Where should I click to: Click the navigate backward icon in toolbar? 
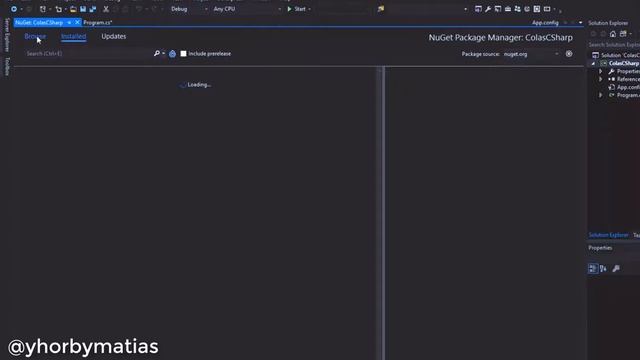(x=14, y=9)
